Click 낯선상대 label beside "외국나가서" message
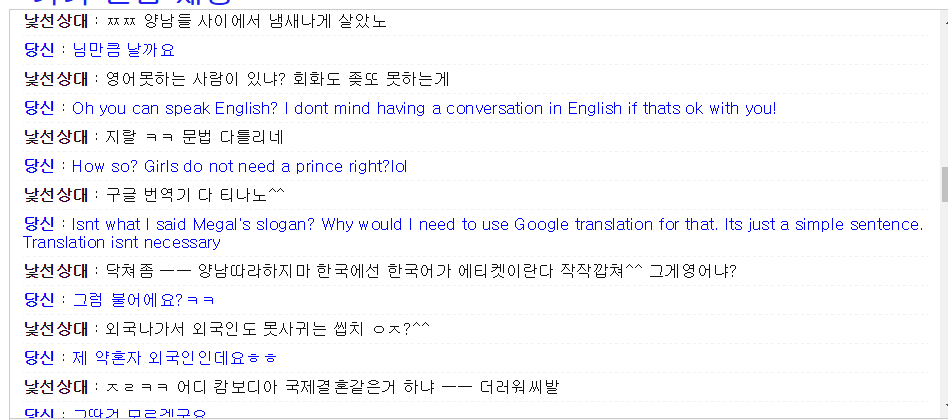The width and height of the screenshot is (948, 420). (x=55, y=328)
